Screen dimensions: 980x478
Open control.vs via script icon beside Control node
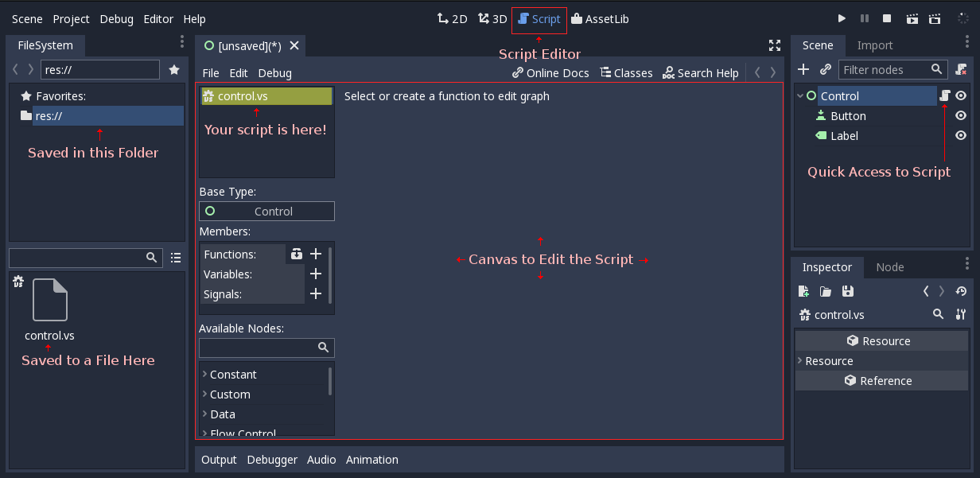[945, 95]
